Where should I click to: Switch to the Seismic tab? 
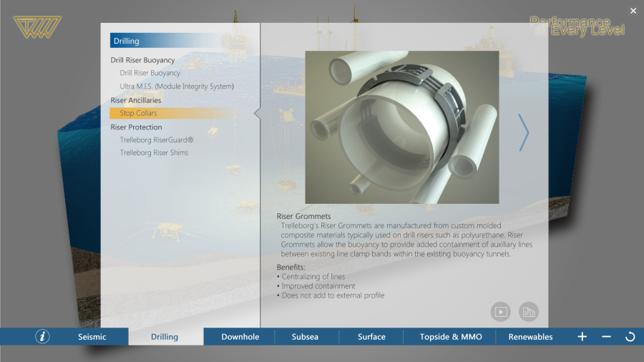[x=92, y=336]
